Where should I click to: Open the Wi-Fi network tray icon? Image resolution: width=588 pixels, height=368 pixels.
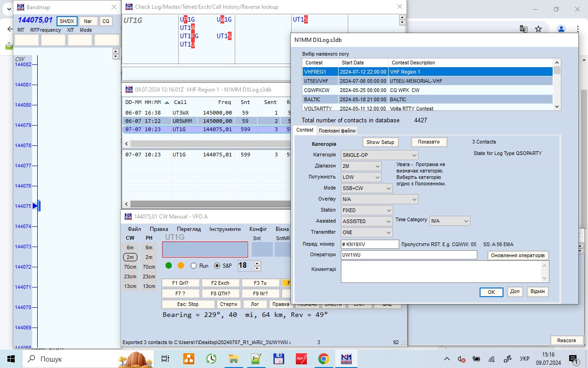491,359
